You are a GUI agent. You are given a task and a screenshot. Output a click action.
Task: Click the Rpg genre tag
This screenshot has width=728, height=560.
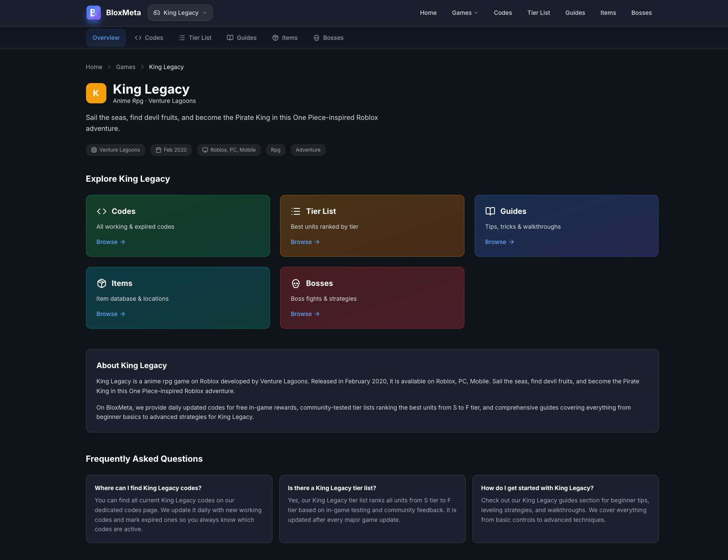(276, 150)
